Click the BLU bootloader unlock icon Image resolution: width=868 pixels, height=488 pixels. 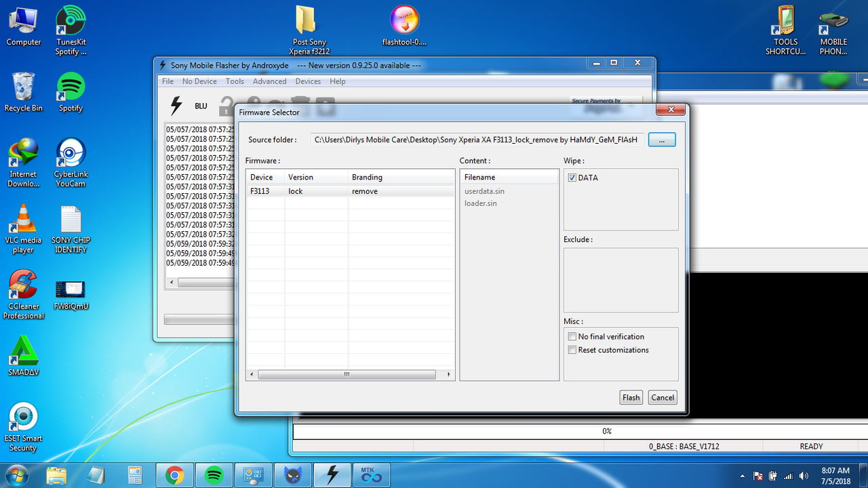click(201, 106)
